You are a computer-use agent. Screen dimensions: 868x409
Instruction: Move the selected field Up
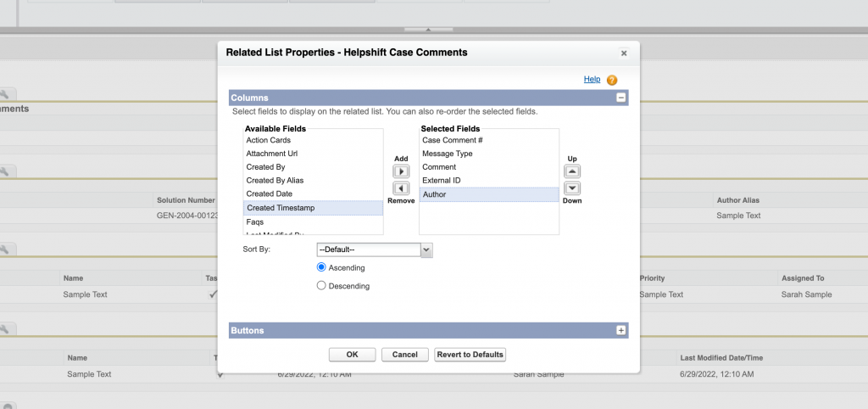(x=572, y=171)
